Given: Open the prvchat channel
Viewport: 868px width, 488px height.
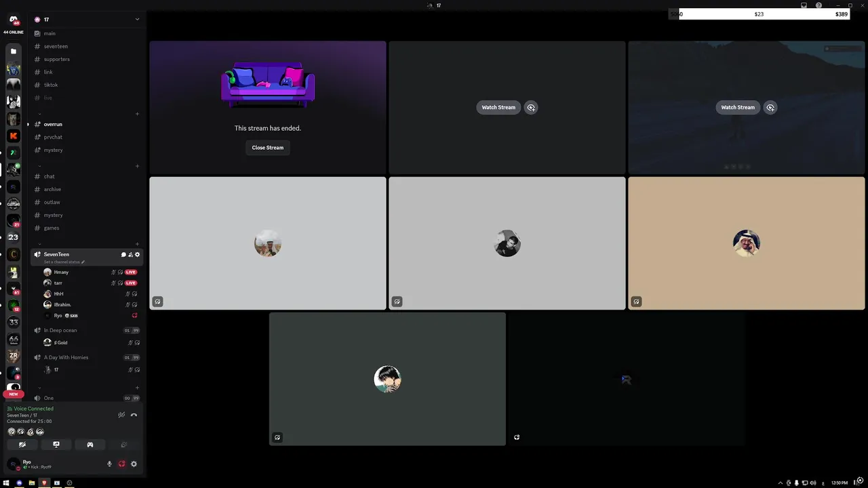Looking at the screenshot, I should tap(87, 137).
